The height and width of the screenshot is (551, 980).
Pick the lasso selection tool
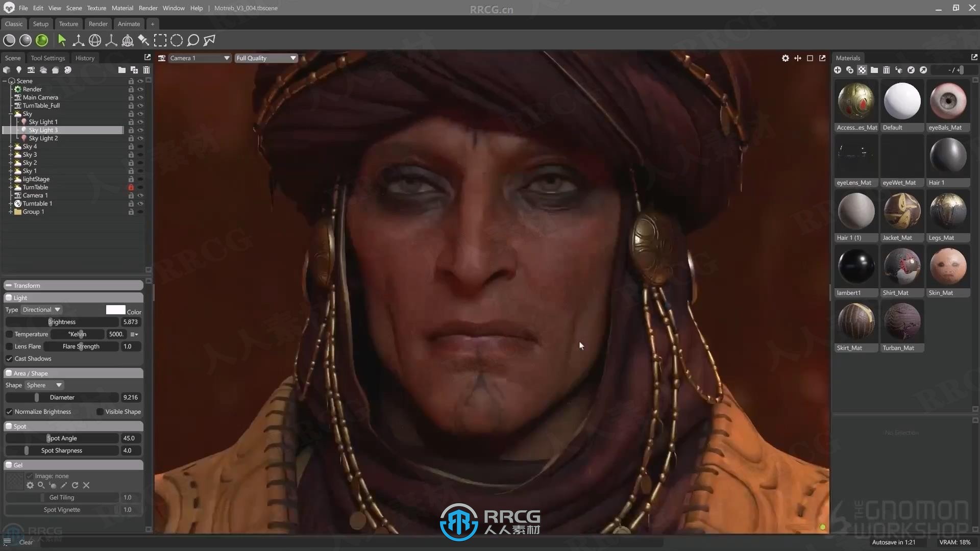pos(193,40)
